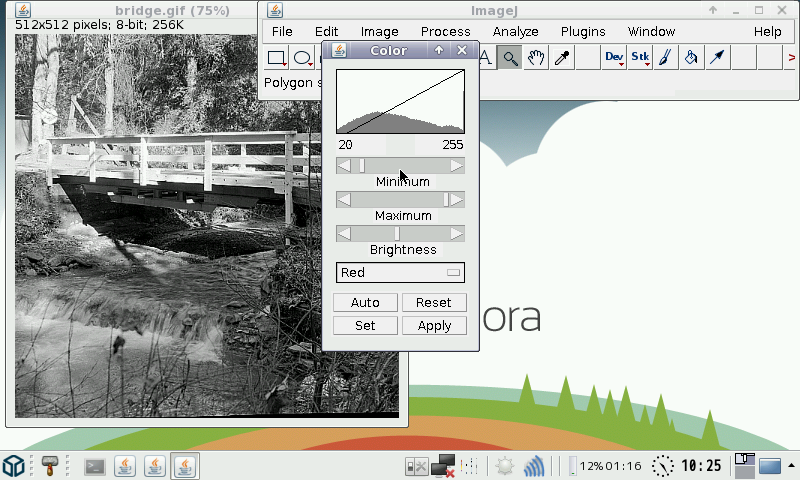The height and width of the screenshot is (480, 800).
Task: Increase Brightness with right arrow
Action: 457,234
